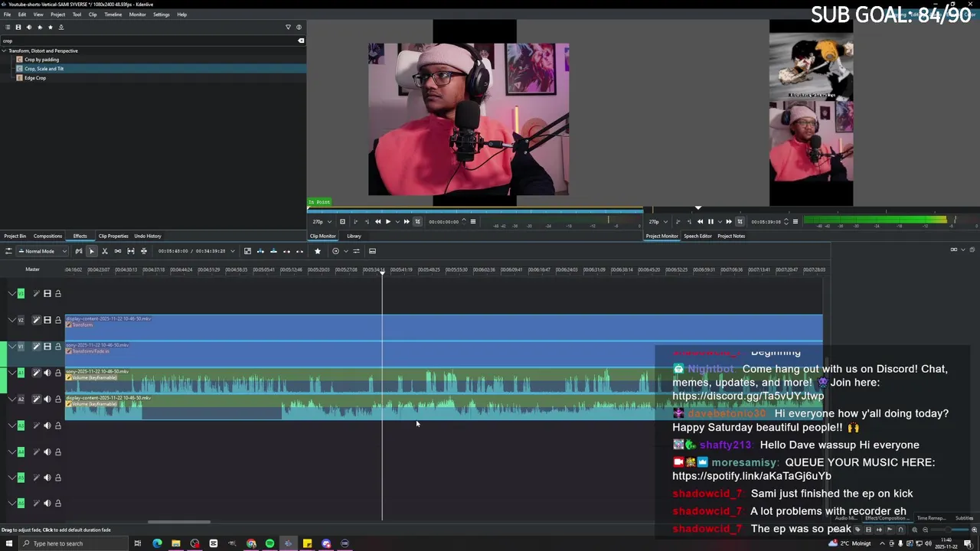The width and height of the screenshot is (980, 551).
Task: Open the clip monitor hamburger menu
Action: (x=472, y=222)
